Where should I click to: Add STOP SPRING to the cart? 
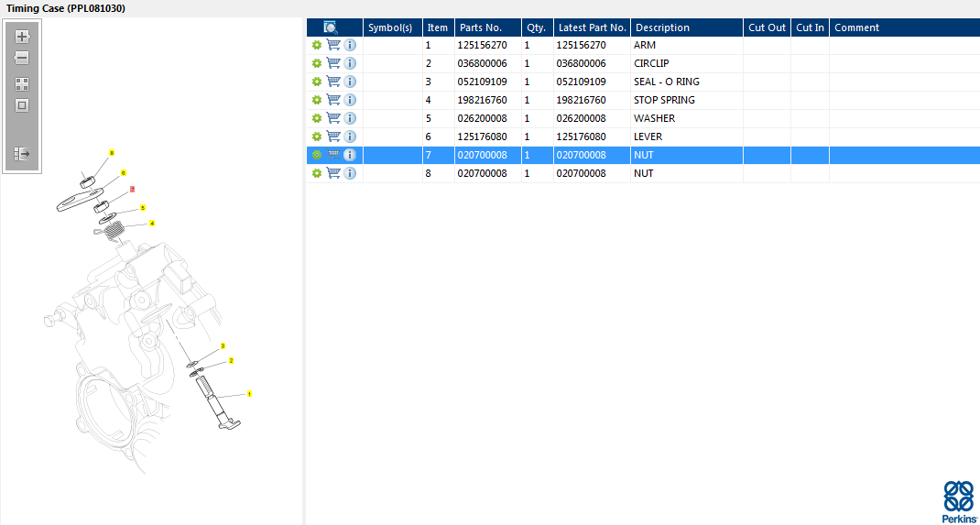coord(333,100)
